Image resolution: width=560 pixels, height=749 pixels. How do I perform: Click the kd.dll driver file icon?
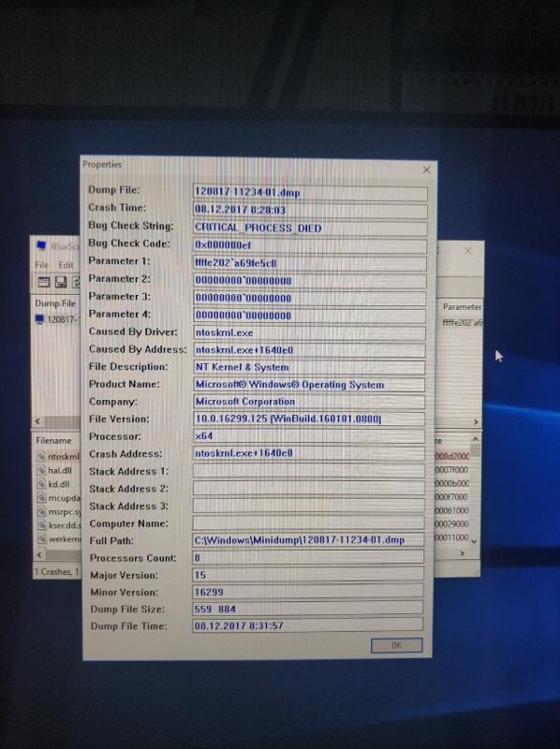41,484
